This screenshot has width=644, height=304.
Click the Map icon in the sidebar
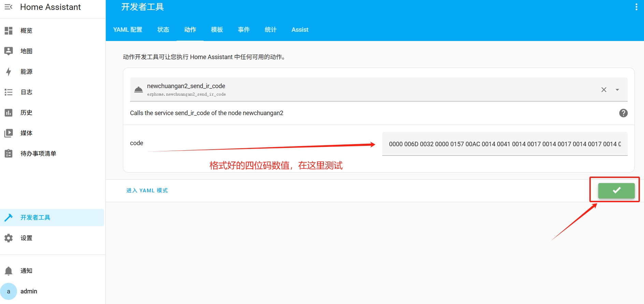point(9,51)
